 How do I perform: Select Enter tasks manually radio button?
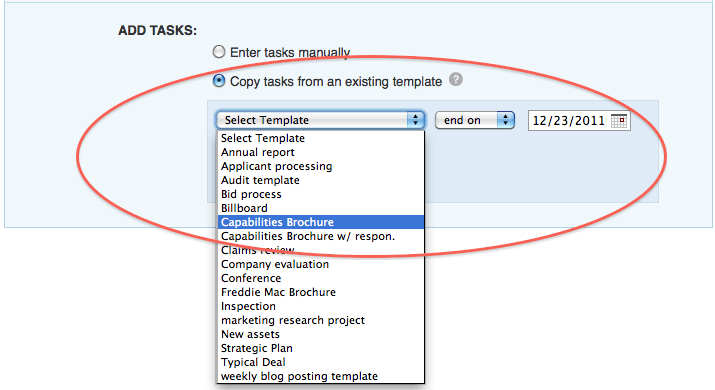(219, 52)
